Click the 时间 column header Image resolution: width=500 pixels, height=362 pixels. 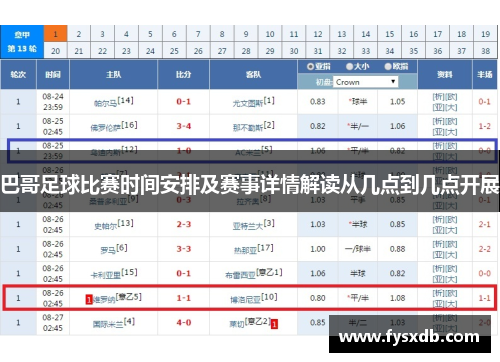53,74
